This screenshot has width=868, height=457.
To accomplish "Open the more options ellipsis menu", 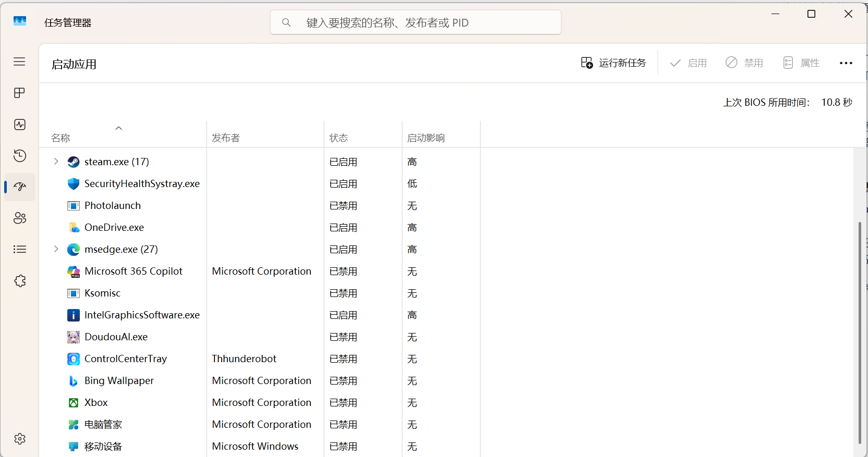I will point(846,63).
